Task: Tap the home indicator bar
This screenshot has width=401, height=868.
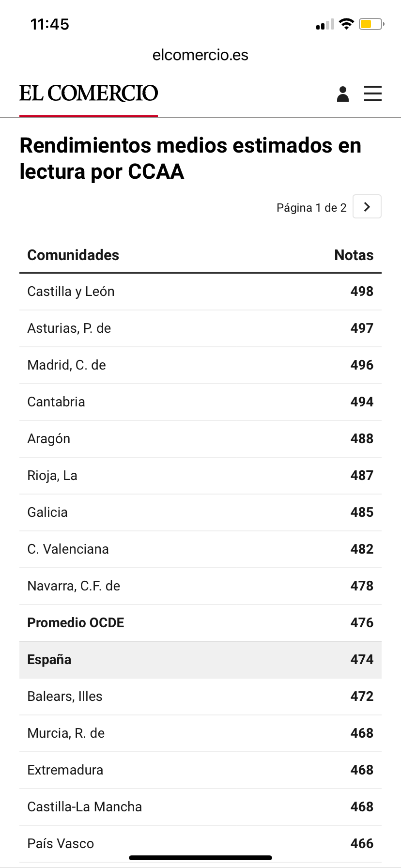Action: click(200, 858)
